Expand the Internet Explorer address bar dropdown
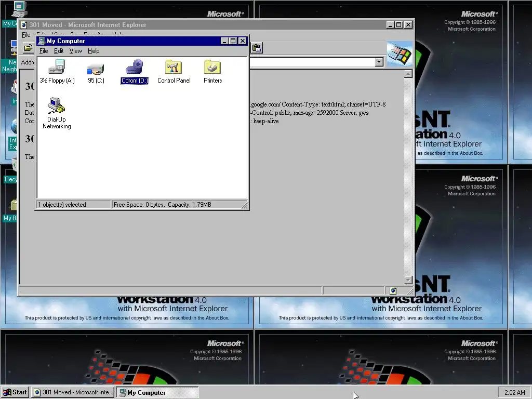The image size is (532, 399). click(x=379, y=62)
